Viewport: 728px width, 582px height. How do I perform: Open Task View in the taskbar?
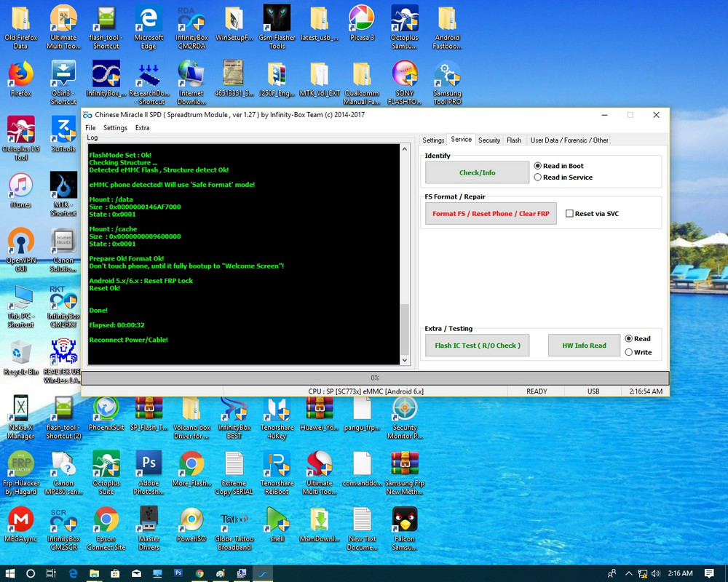pyautogui.click(x=51, y=573)
